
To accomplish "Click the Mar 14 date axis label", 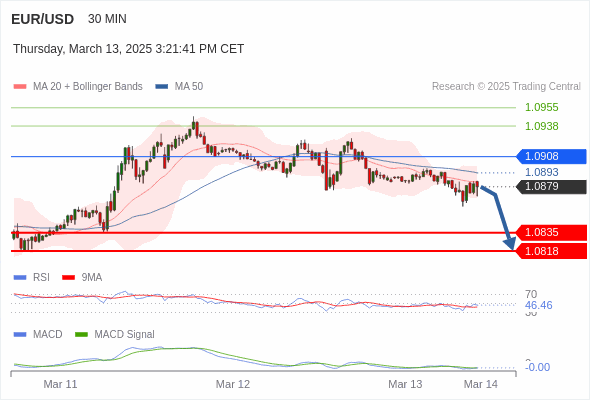I will [x=481, y=384].
